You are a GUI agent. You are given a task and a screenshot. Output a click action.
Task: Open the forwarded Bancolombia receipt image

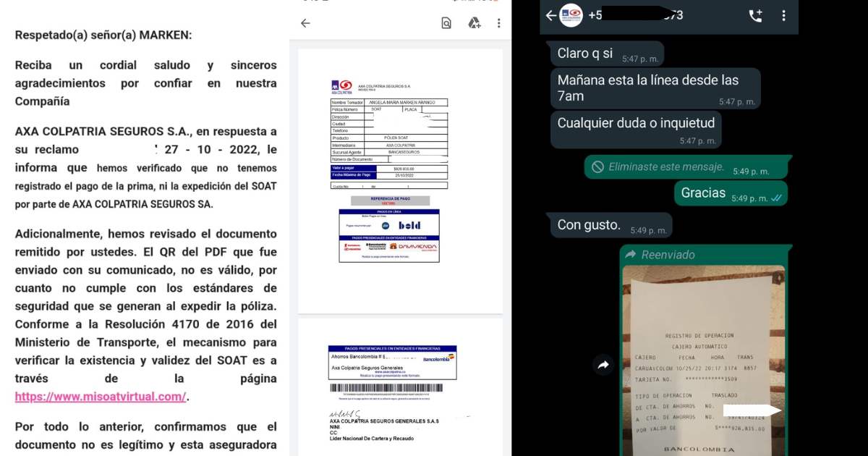coord(703,362)
